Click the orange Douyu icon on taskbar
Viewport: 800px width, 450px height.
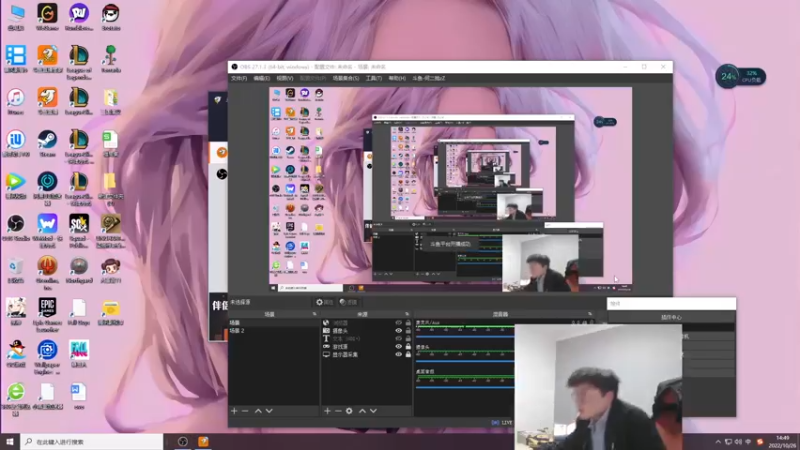point(203,442)
